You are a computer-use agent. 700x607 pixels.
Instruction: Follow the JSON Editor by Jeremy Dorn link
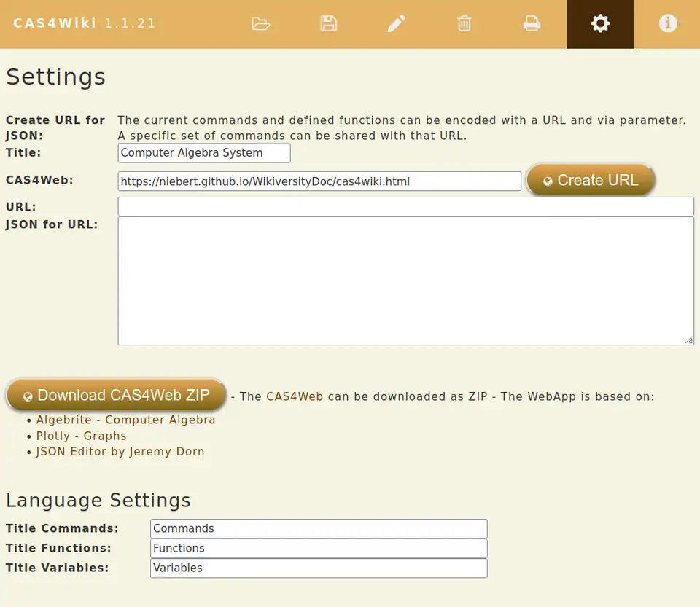[120, 452]
